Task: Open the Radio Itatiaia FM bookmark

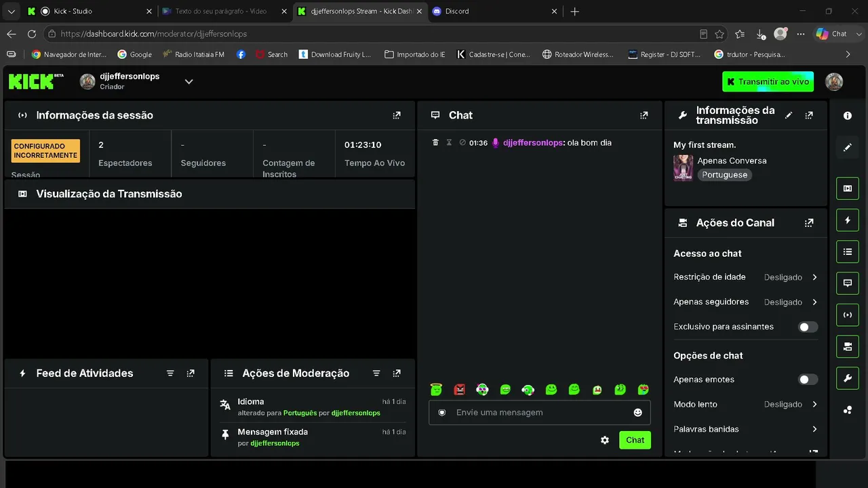Action: click(x=193, y=54)
